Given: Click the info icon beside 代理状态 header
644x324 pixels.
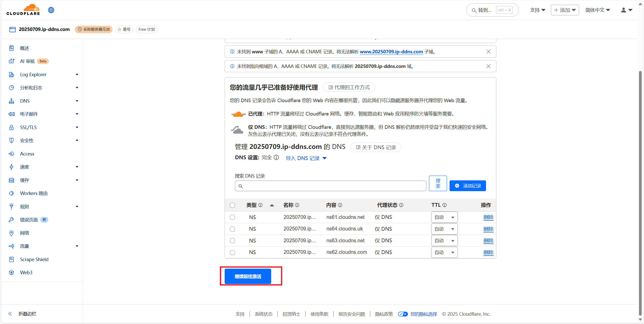Looking at the screenshot, I should [x=401, y=205].
